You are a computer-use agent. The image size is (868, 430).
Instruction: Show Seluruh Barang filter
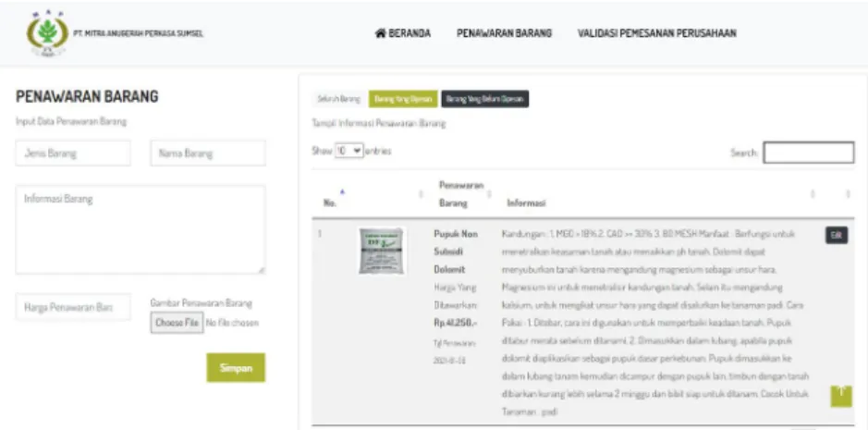click(x=338, y=99)
